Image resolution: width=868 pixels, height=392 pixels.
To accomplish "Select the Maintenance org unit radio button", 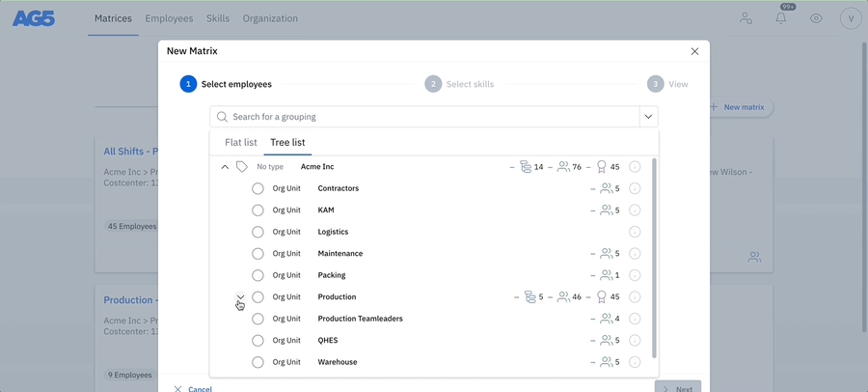I will [x=258, y=254].
